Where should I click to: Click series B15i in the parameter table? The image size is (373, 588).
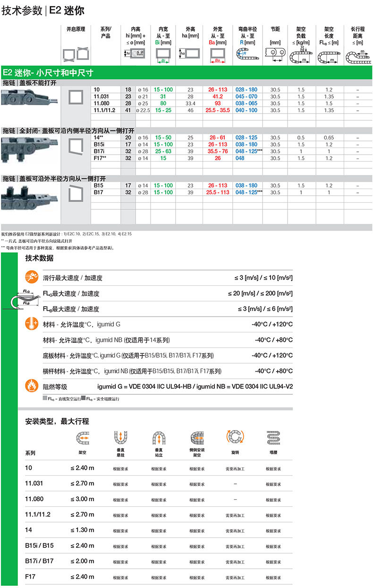pos(99,144)
